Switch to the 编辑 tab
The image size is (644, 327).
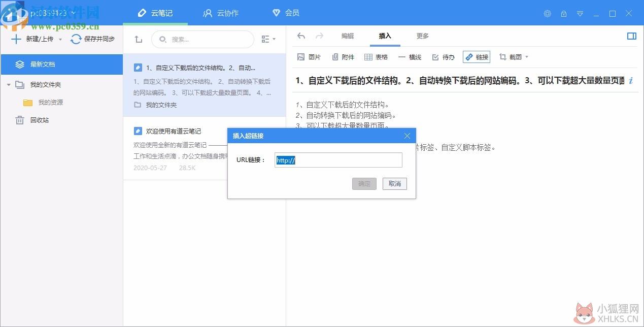[347, 36]
